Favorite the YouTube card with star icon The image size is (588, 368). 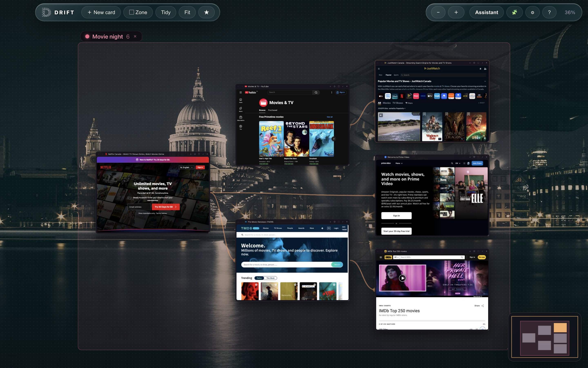(x=335, y=86)
